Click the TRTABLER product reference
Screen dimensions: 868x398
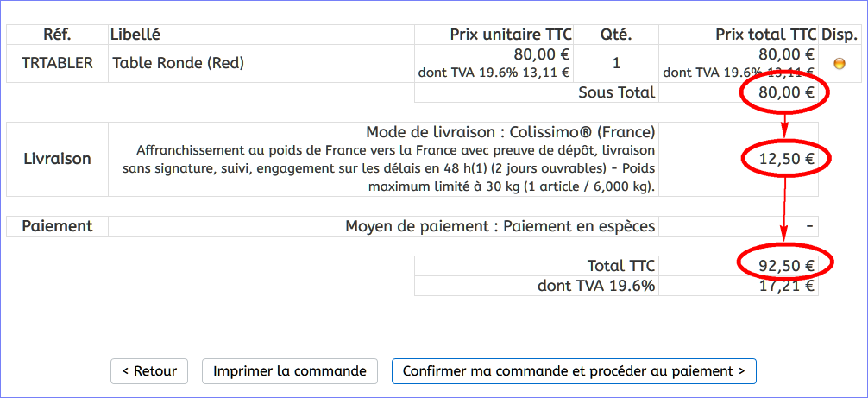click(x=57, y=63)
